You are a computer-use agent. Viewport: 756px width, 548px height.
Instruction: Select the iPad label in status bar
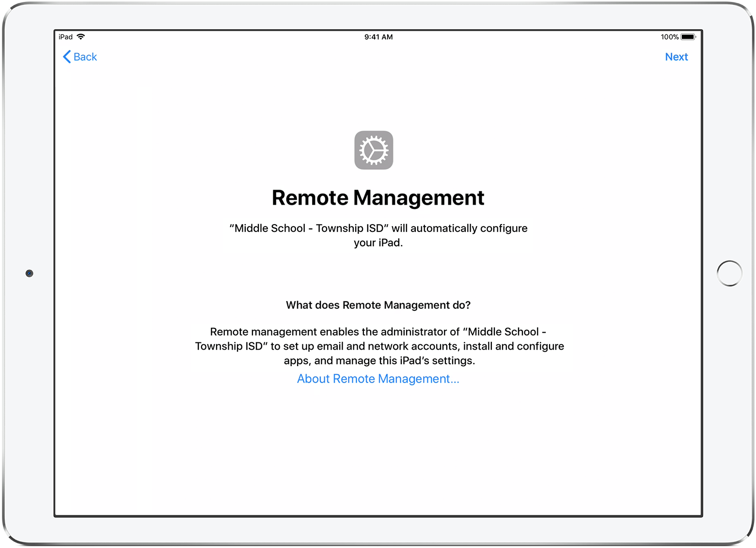click(x=65, y=36)
